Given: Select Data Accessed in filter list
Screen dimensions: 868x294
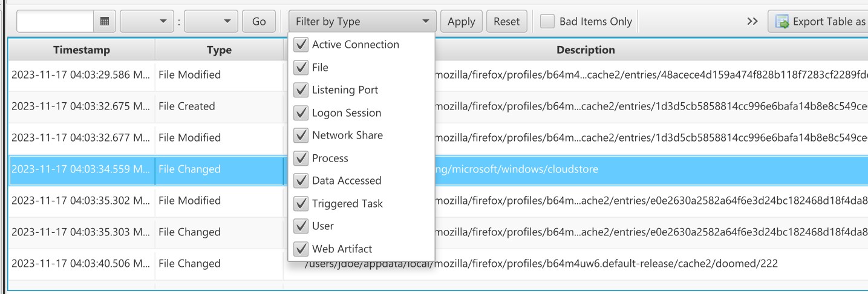Looking at the screenshot, I should coord(347,180).
